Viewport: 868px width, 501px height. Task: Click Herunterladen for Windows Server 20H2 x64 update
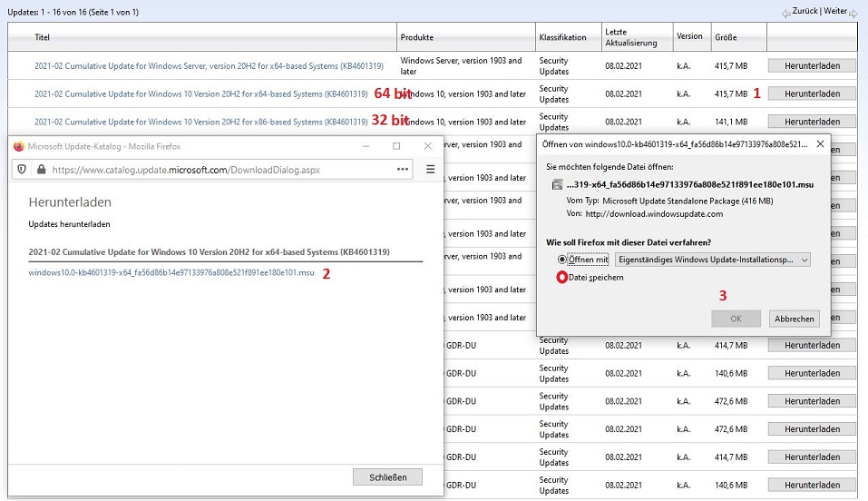[812, 66]
